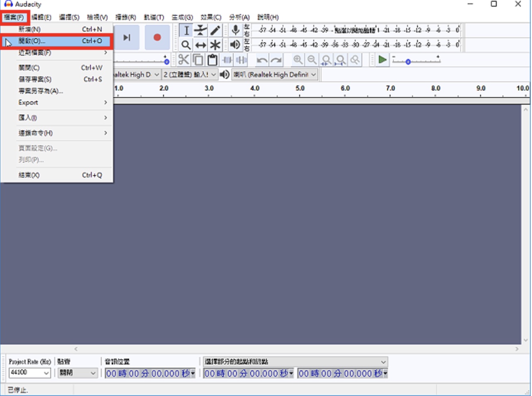
Task: Select the Selection (I-beam) tool
Action: pos(186,30)
